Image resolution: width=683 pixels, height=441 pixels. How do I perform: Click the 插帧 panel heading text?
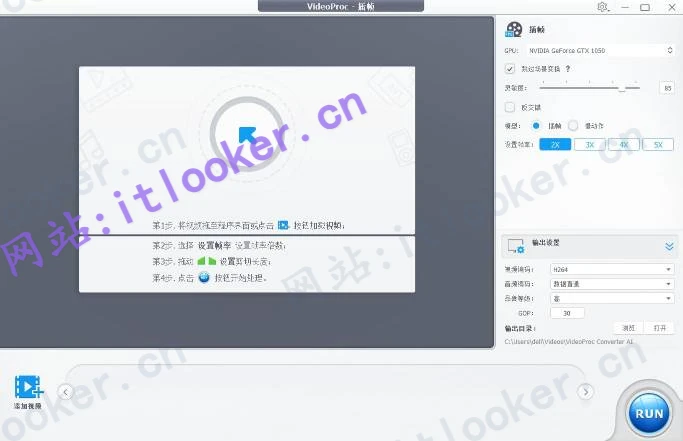tap(537, 30)
